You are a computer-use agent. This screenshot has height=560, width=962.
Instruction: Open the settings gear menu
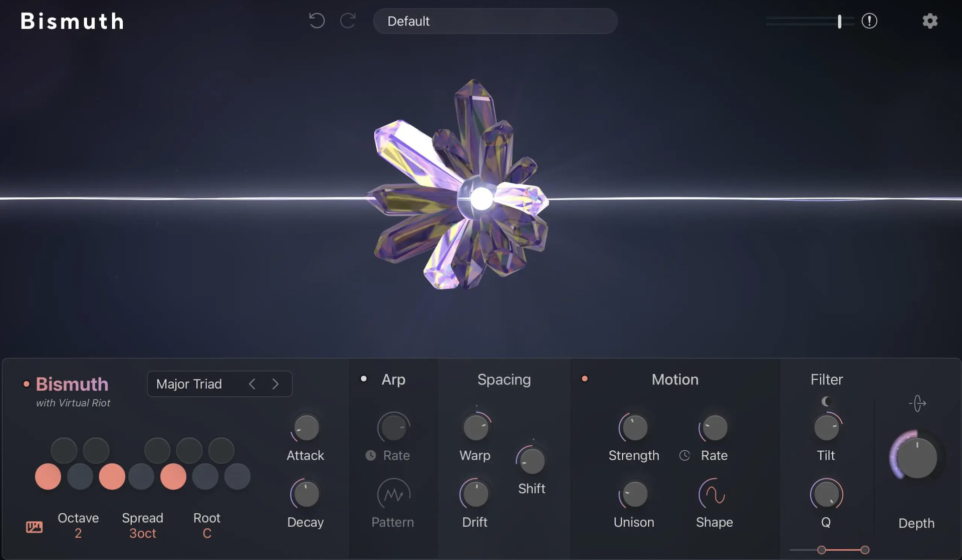pyautogui.click(x=930, y=21)
